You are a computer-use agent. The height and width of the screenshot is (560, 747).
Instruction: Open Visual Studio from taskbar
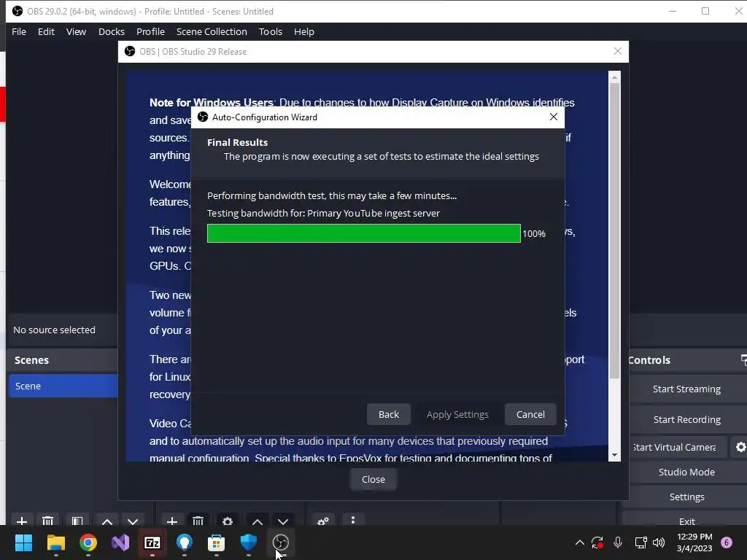[120, 542]
